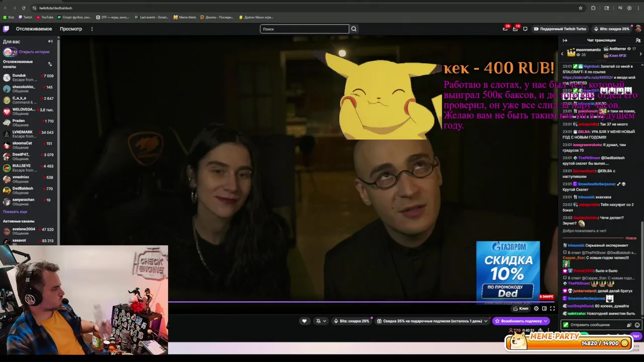Open BULLSEYE channel in sidebar

28,168
